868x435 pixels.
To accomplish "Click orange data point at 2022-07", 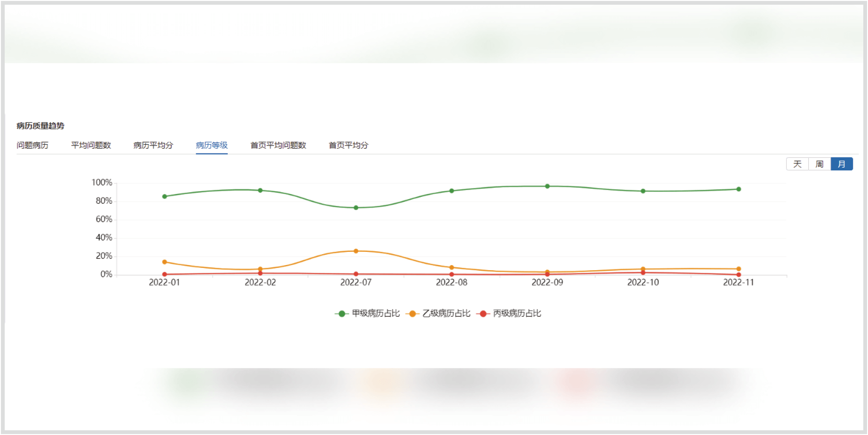I will pos(356,251).
